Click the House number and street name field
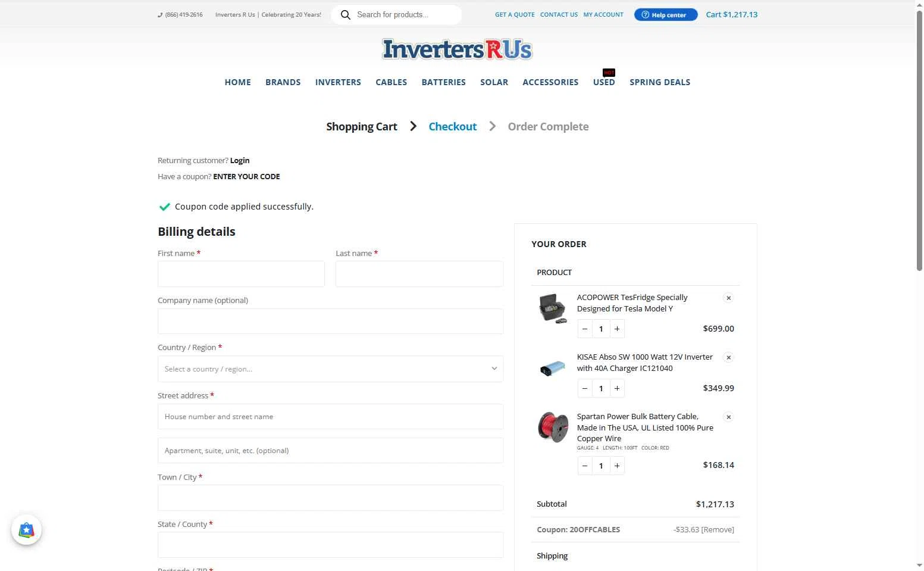 [x=330, y=417]
